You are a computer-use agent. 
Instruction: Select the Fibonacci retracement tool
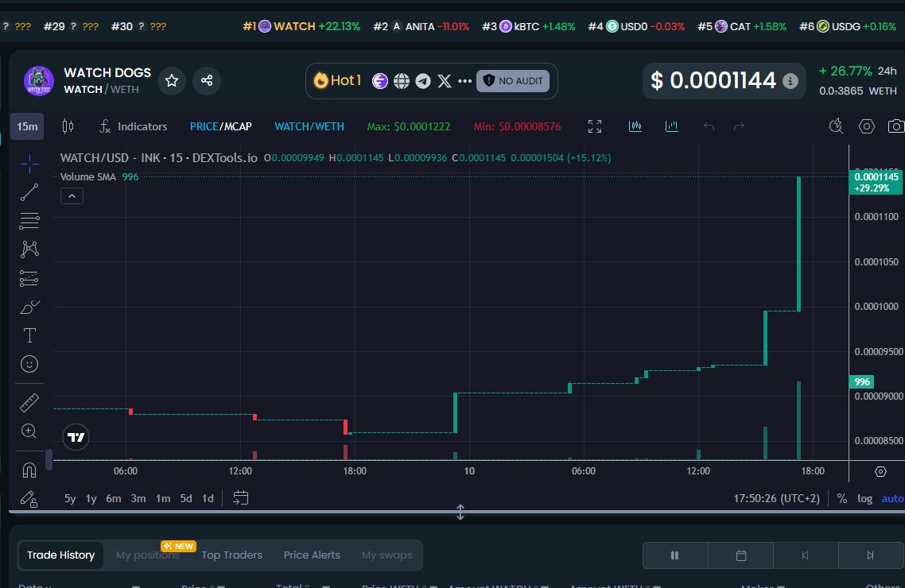(29, 221)
